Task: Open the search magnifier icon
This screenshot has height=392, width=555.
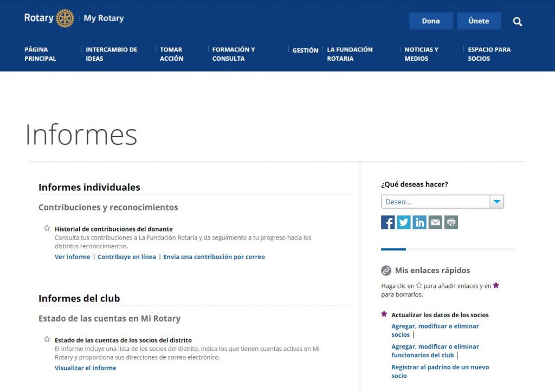Action: (x=518, y=22)
